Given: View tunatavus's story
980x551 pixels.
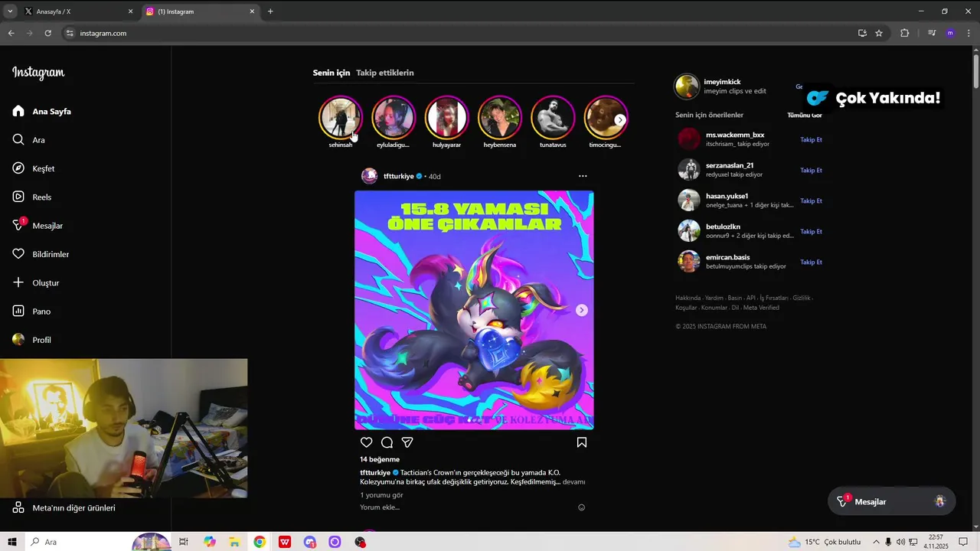Looking at the screenshot, I should tap(553, 118).
